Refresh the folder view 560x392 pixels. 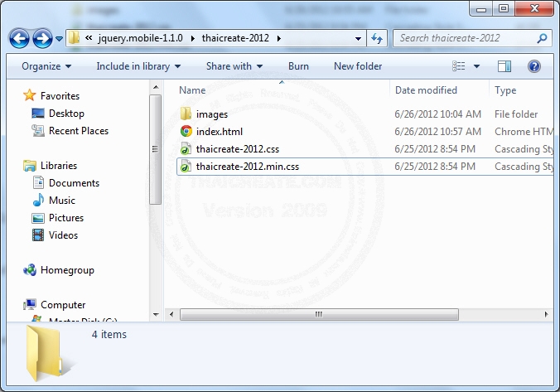click(x=377, y=38)
